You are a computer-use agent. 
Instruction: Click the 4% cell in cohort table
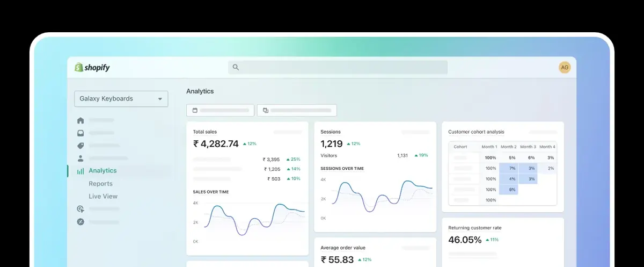tap(509, 179)
